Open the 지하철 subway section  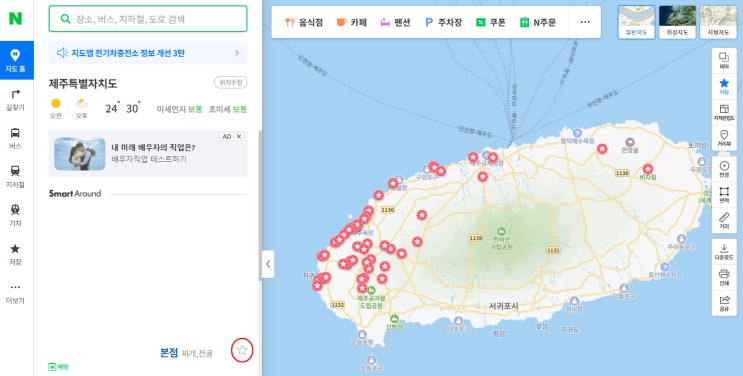[x=15, y=177]
